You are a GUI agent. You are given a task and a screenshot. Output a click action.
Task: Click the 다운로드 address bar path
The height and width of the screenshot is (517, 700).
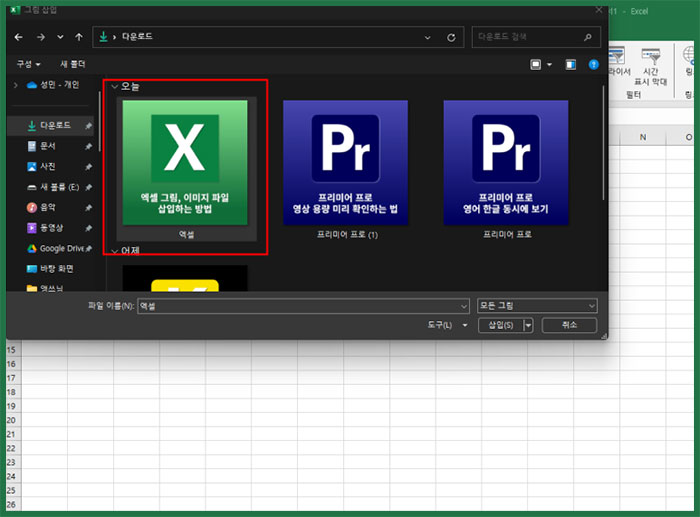(x=137, y=37)
